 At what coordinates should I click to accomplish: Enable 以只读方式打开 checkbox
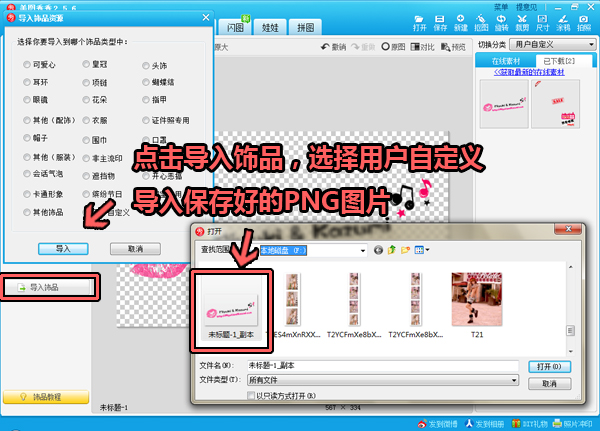(251, 396)
